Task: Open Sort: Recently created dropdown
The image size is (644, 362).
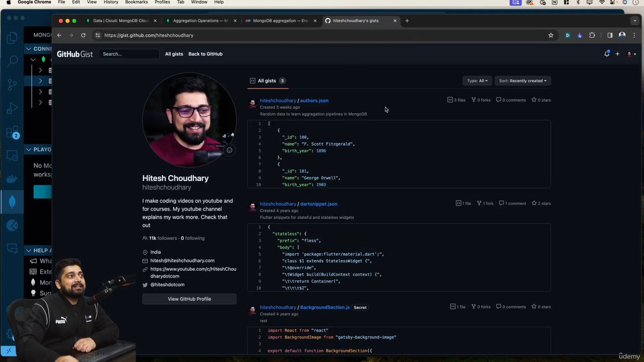Action: [x=523, y=81]
